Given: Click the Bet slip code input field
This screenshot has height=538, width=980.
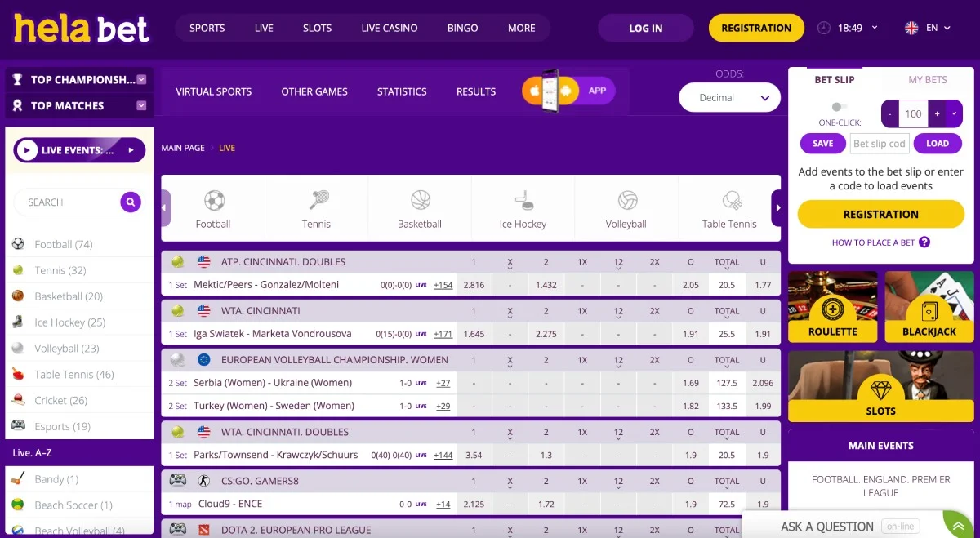Looking at the screenshot, I should pos(879,144).
